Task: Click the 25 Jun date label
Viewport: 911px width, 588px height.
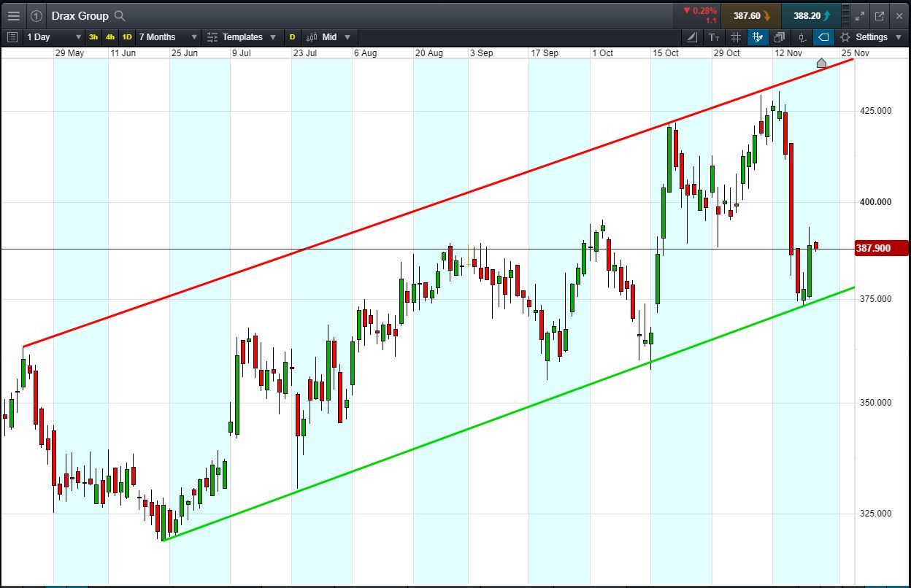Action: point(185,53)
